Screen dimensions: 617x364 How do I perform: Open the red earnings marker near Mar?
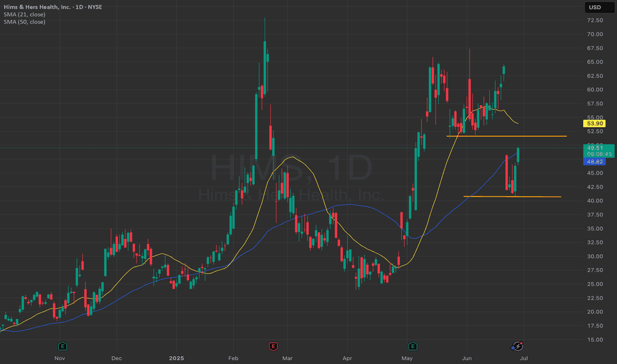[x=273, y=346]
